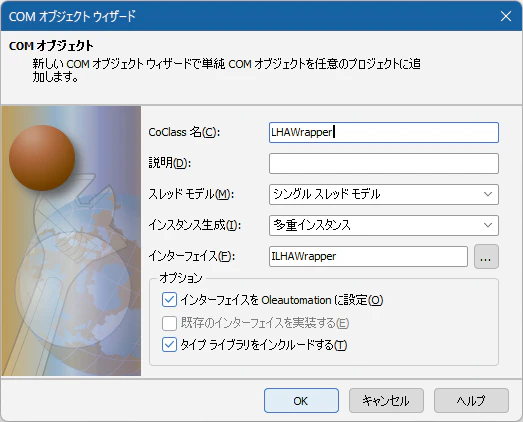
Task: Click the CoClass name input field
Action: [384, 132]
